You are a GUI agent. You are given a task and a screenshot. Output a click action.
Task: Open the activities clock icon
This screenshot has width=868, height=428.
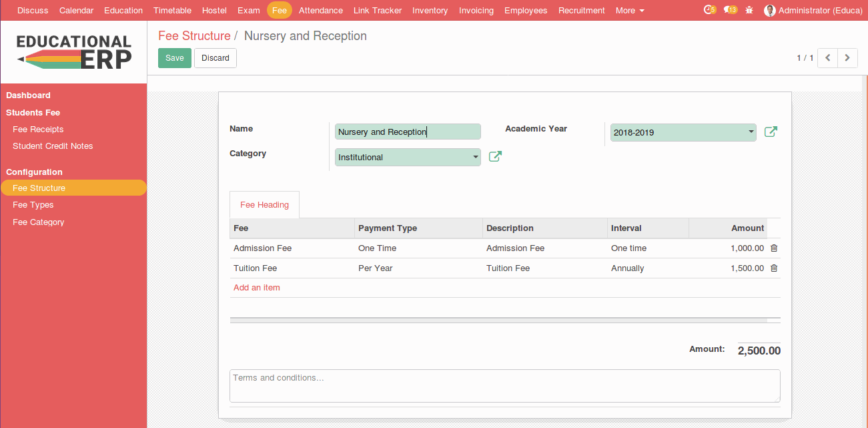[x=709, y=10]
